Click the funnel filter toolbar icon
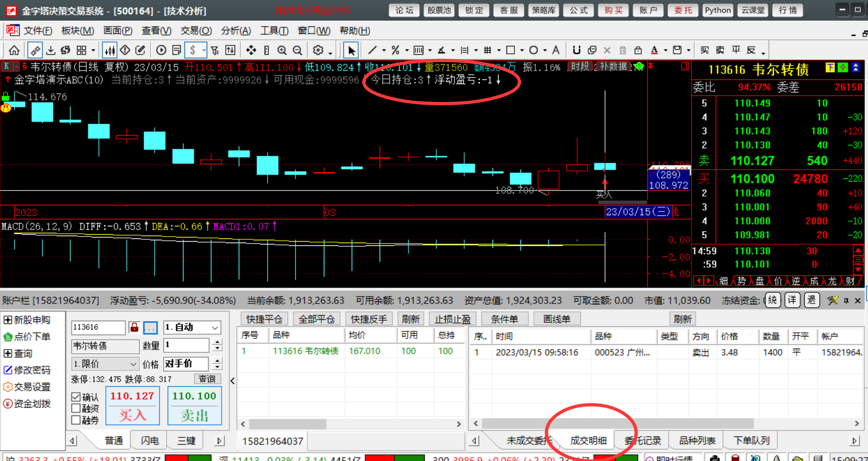868x461 pixels. 215,50
